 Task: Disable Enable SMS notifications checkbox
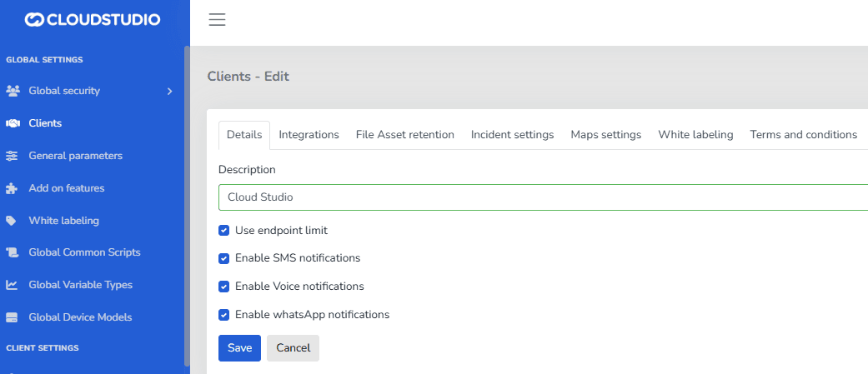point(223,258)
